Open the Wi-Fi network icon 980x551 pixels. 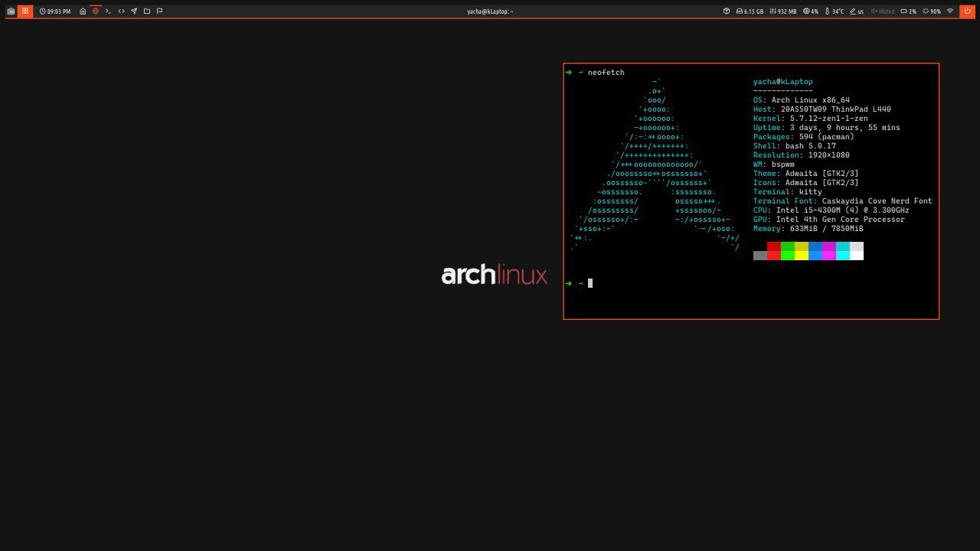[x=950, y=11]
